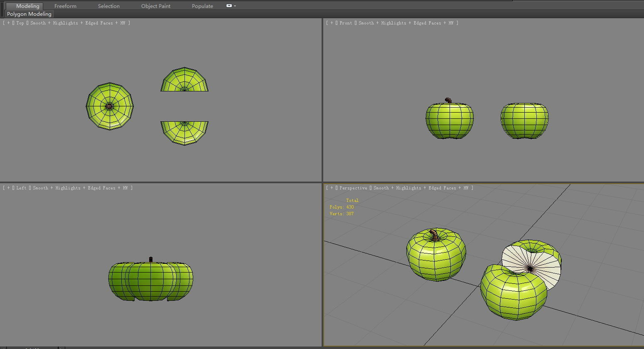Select the stemless apple in Front view
The height and width of the screenshot is (349, 644).
(524, 121)
